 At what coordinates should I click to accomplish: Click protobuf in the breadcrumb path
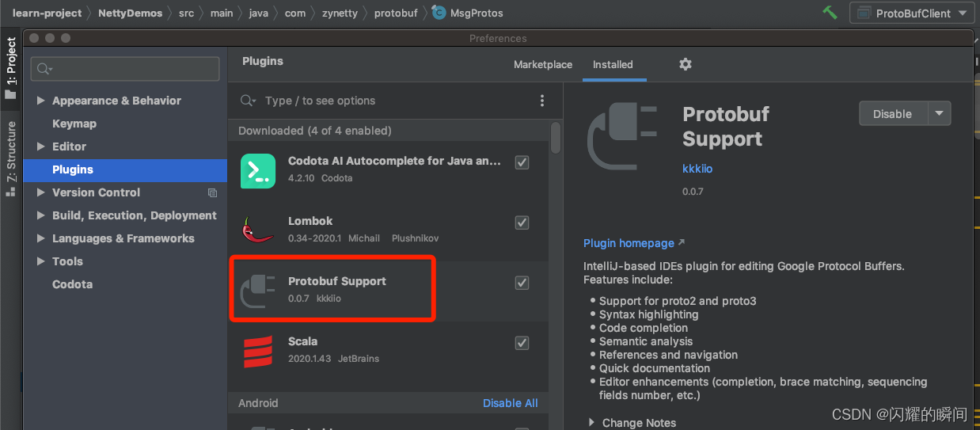tap(397, 13)
